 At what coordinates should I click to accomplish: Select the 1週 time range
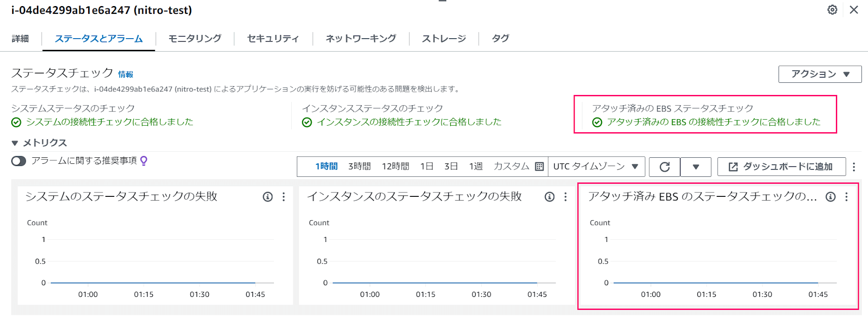476,166
